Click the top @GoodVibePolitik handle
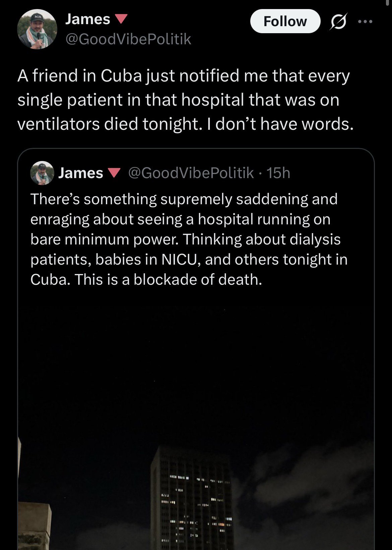This screenshot has height=550, width=392. (128, 39)
